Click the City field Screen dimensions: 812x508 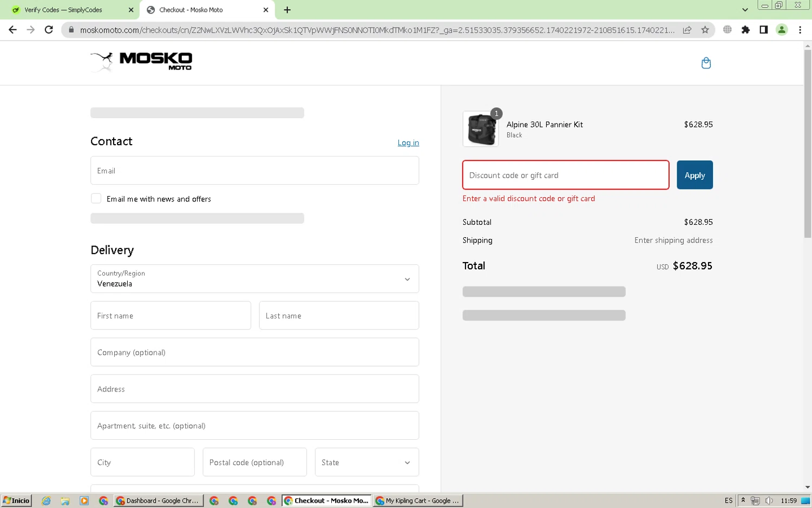pos(142,462)
